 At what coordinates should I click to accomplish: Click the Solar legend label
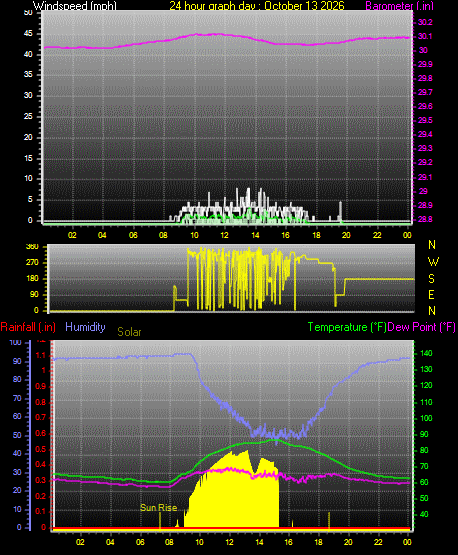click(x=129, y=332)
